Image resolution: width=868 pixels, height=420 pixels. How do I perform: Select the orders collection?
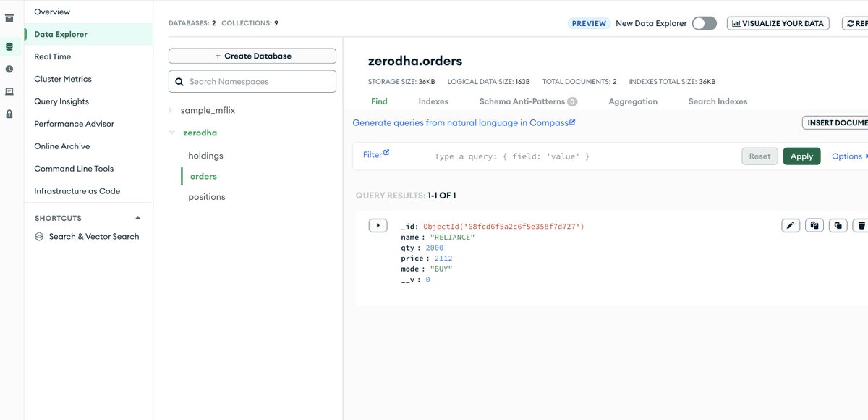(x=203, y=176)
